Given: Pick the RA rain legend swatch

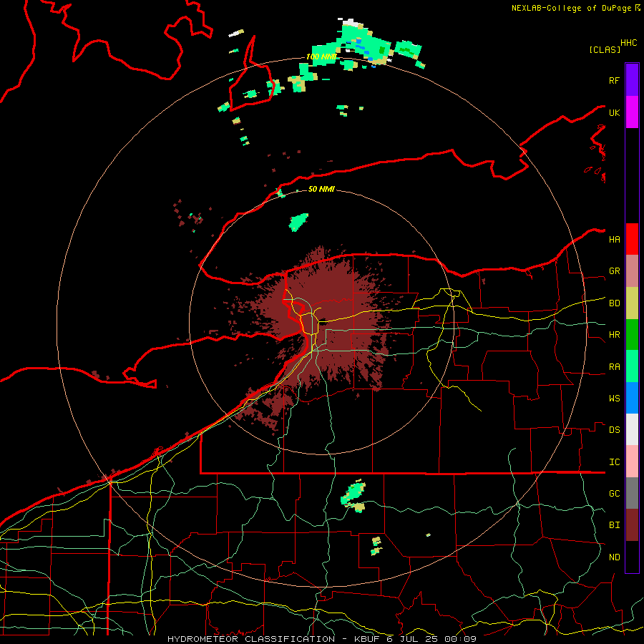Looking at the screenshot, I should [x=632, y=366].
